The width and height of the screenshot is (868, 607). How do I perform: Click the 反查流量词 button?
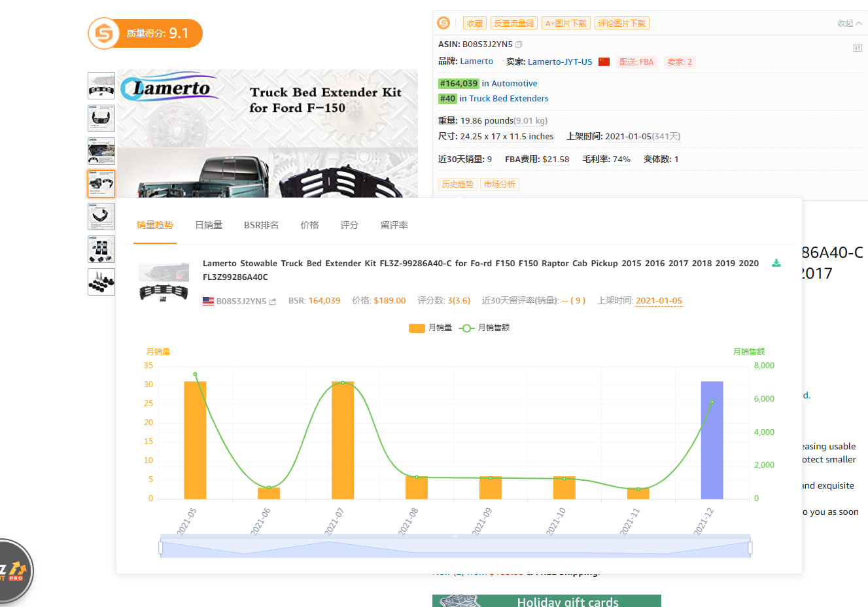513,24
